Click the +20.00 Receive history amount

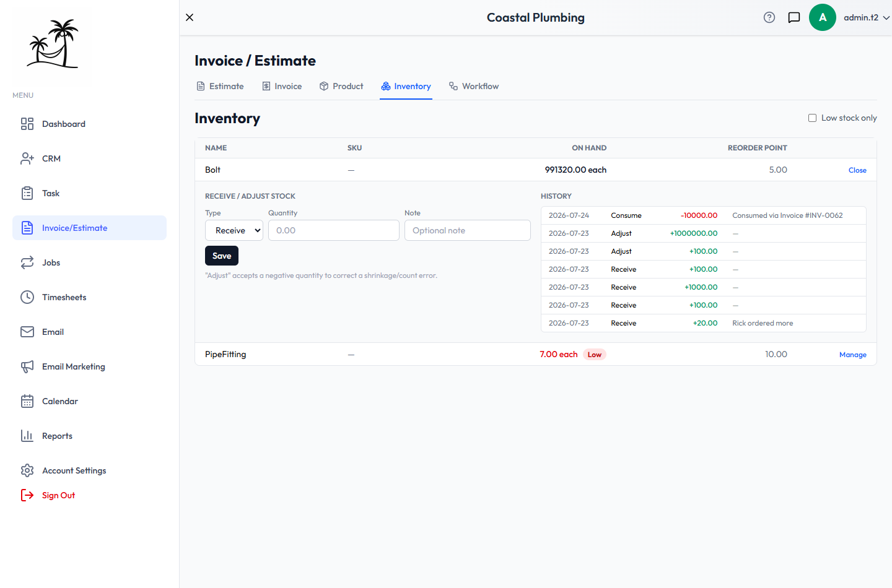click(705, 323)
